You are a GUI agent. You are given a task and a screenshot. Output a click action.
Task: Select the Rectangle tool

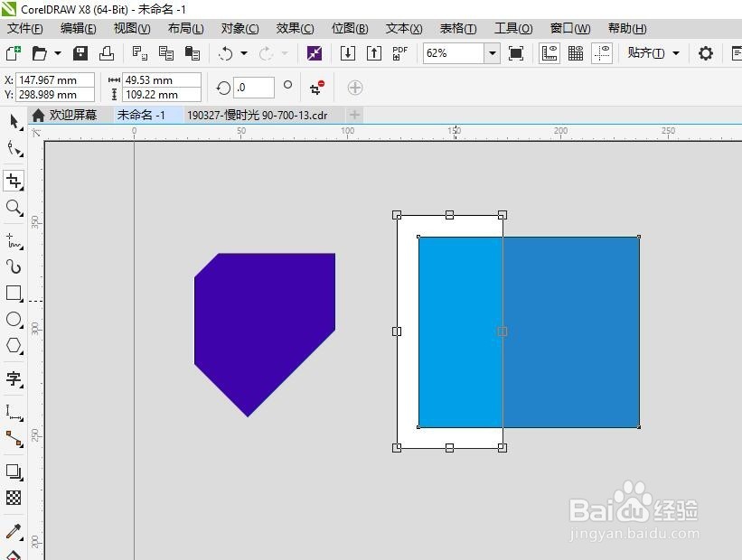click(14, 294)
